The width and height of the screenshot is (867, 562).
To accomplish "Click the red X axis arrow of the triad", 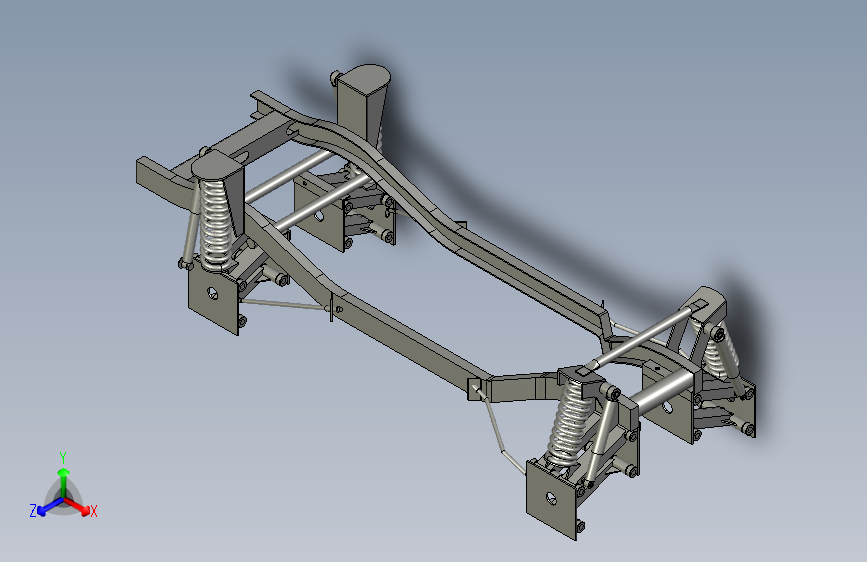I will [x=77, y=506].
